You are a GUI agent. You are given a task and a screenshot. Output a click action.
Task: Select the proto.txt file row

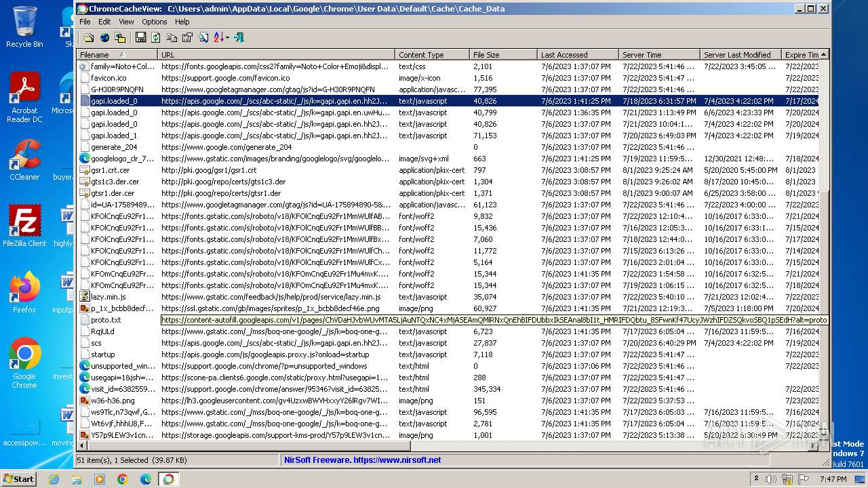pos(448,320)
